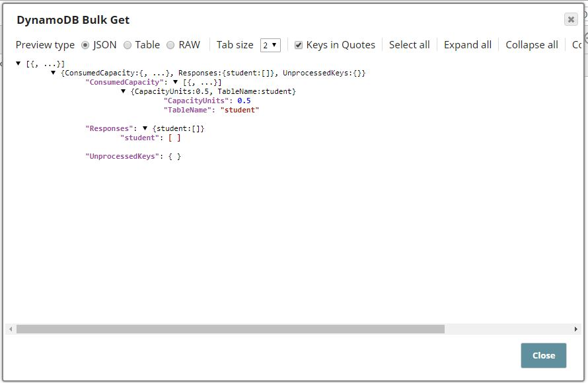Click the "student" key under Responses

(139, 138)
